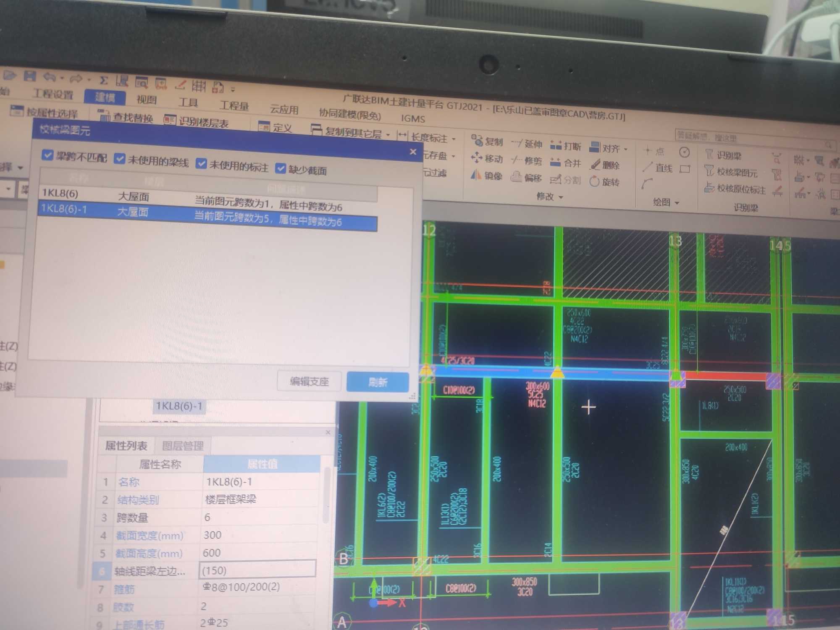
Task: Click 编辑支座 button
Action: click(309, 381)
